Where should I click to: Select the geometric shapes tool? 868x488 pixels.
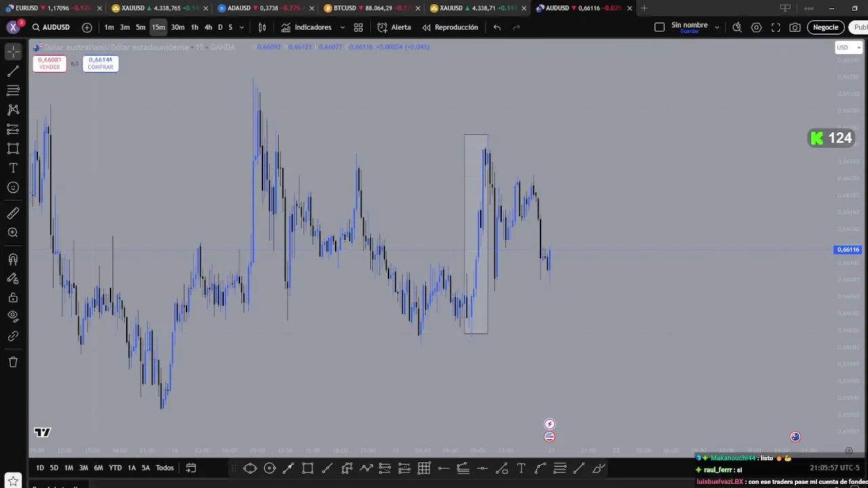point(13,148)
